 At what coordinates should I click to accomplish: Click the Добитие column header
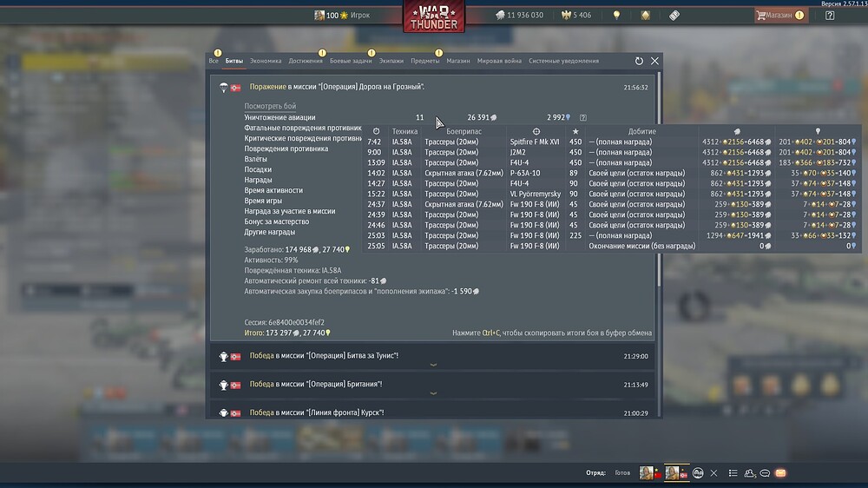642,131
